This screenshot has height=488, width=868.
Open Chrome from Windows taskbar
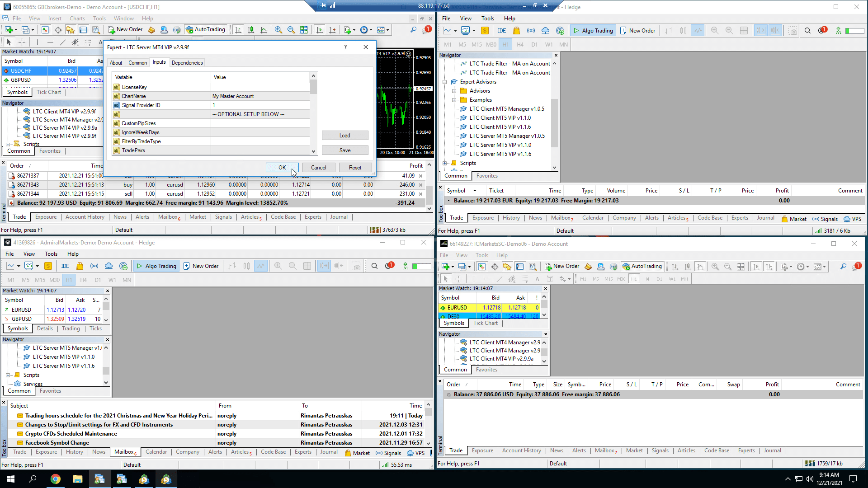pos(56,479)
